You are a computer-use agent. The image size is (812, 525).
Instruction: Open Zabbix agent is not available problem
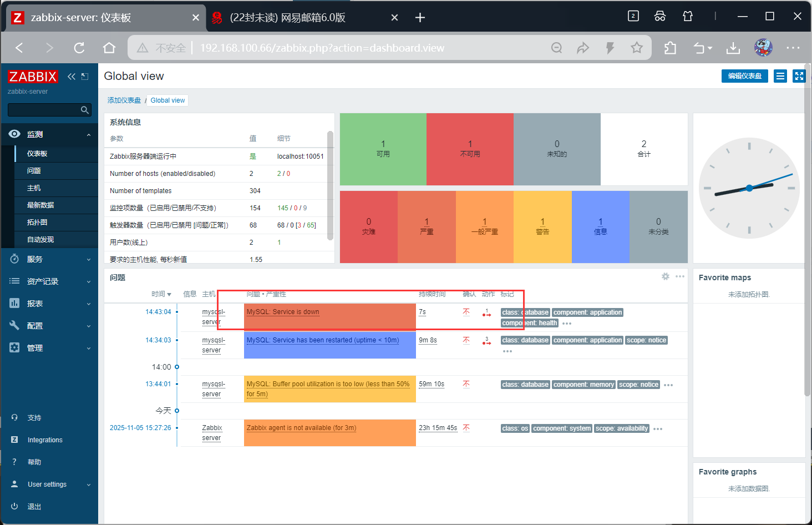click(301, 428)
